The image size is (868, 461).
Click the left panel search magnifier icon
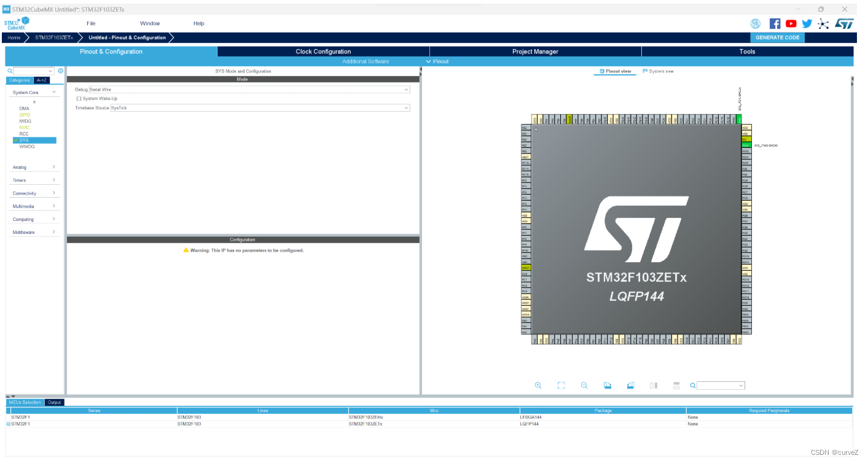tap(10, 71)
